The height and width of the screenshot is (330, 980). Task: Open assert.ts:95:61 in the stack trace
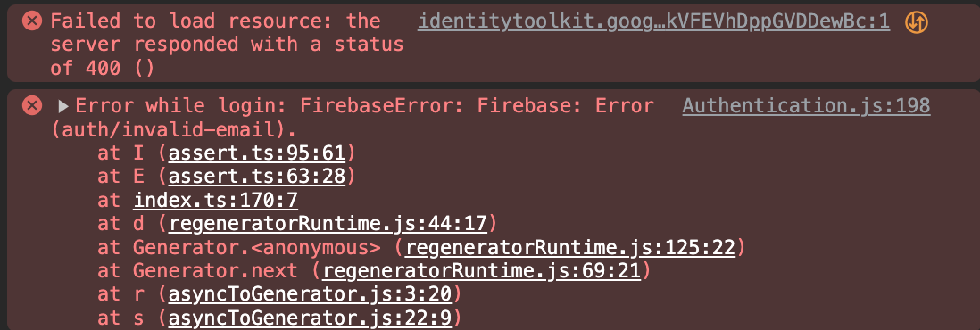256,153
